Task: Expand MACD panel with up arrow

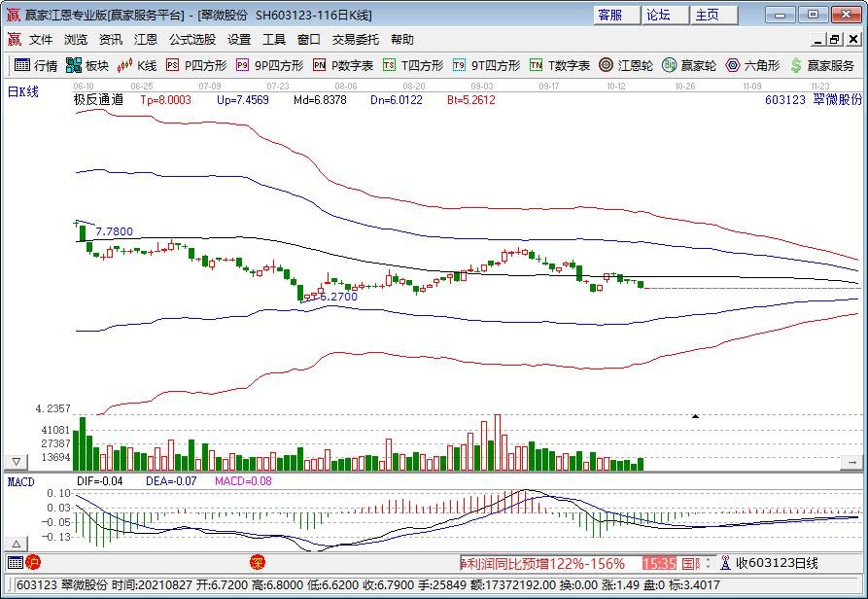Action: click(x=16, y=543)
